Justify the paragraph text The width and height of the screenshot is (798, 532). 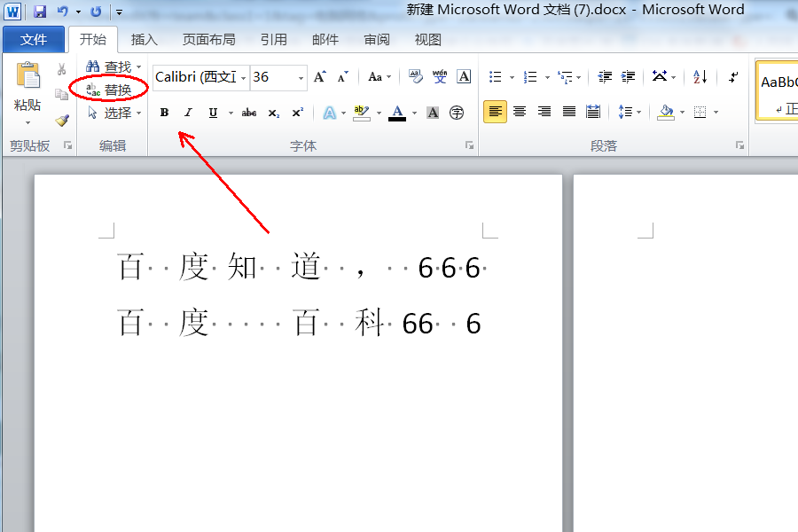click(x=569, y=112)
